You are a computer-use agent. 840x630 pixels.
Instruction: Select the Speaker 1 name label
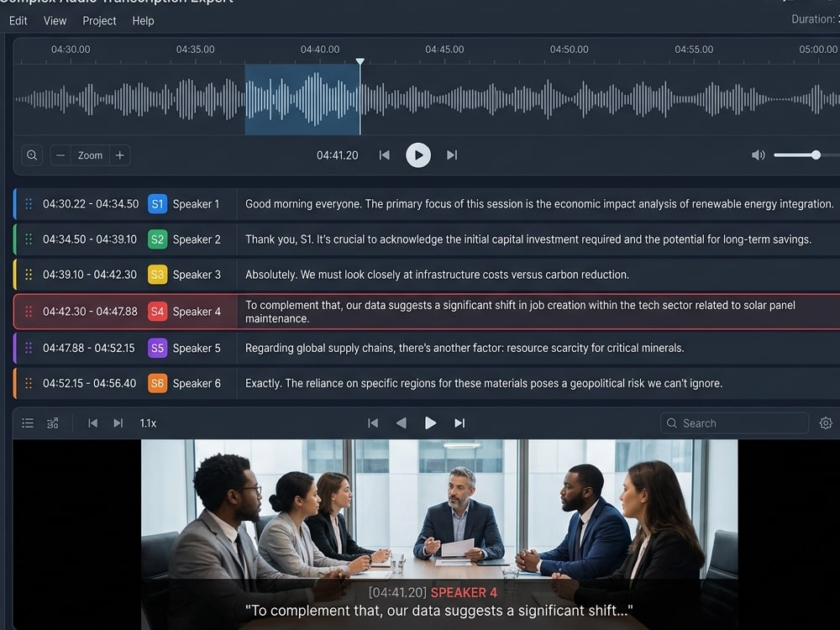(x=196, y=204)
